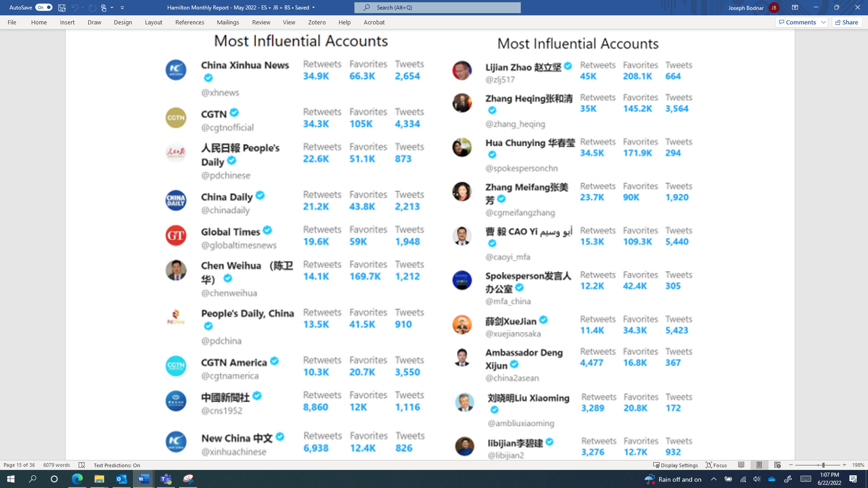Click the 198% zoom level
Viewport: 868px width, 488px height.
point(858,465)
